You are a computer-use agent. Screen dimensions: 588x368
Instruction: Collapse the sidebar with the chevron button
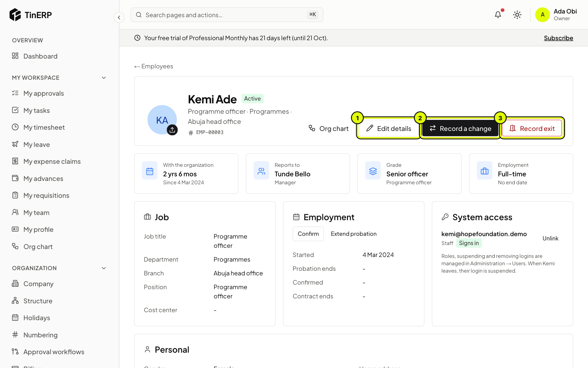coord(119,17)
